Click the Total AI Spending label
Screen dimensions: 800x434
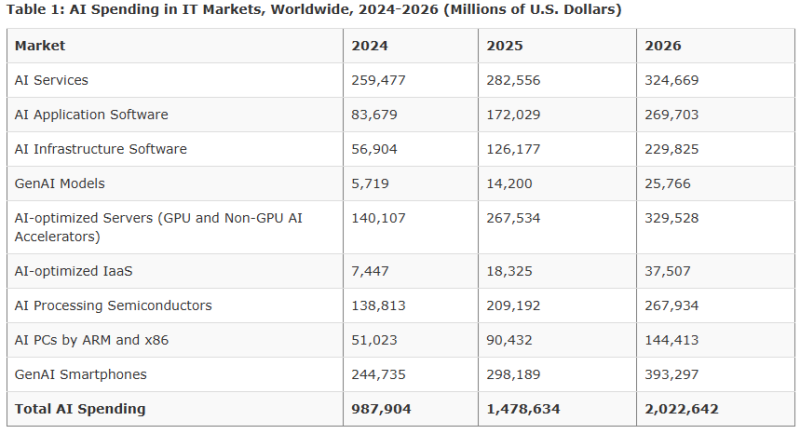point(80,409)
